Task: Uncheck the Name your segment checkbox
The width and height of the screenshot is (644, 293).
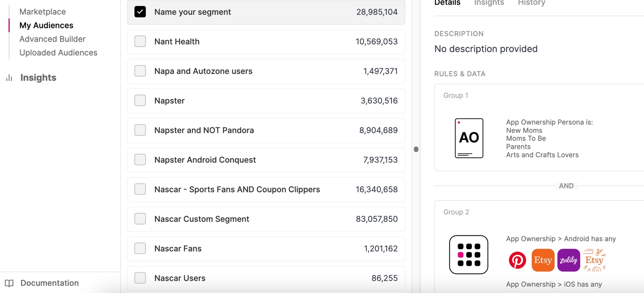Action: [140, 12]
